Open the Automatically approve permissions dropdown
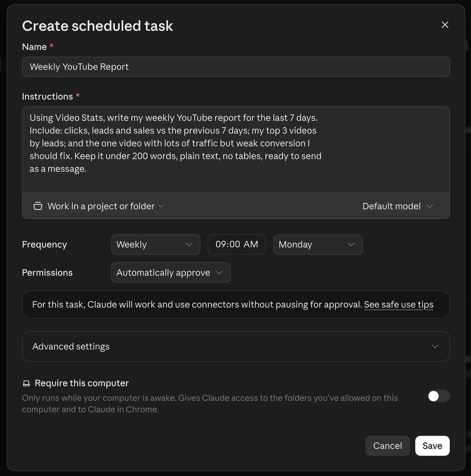 point(171,272)
